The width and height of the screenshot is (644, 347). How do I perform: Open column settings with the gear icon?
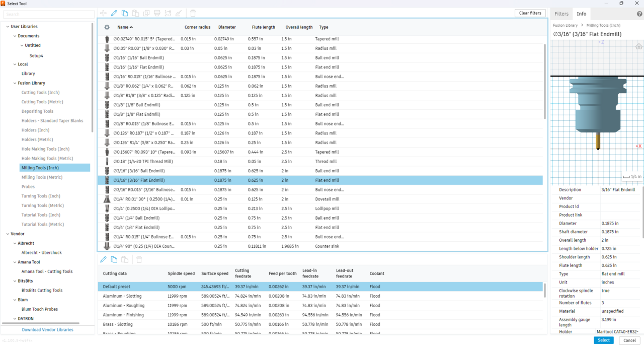107,27
